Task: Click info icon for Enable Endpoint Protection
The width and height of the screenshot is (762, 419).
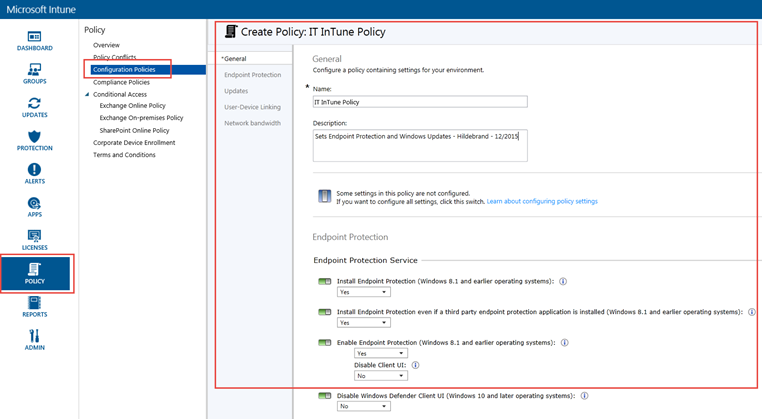Action: click(564, 342)
